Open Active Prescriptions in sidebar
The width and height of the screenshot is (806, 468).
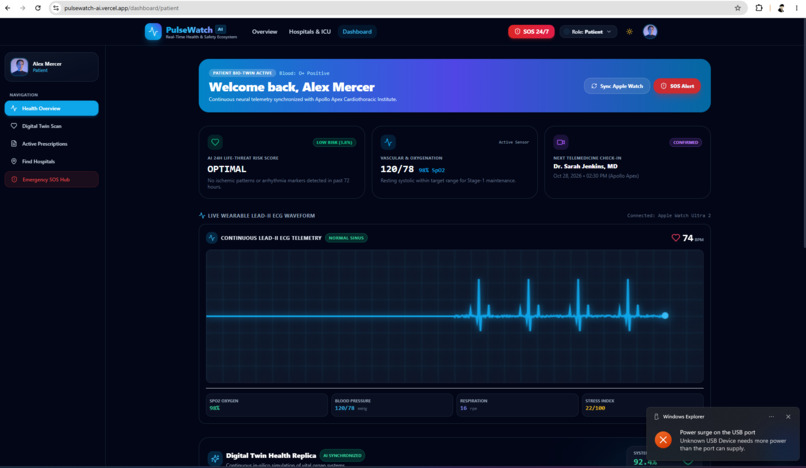point(51,143)
